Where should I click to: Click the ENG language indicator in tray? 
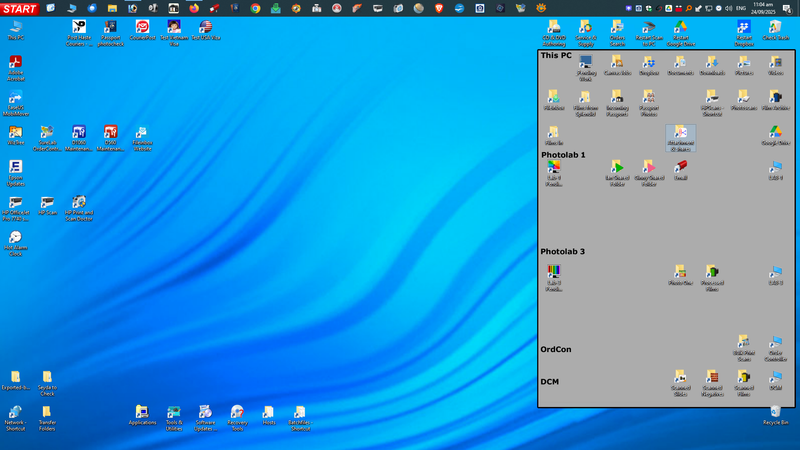[x=741, y=8]
